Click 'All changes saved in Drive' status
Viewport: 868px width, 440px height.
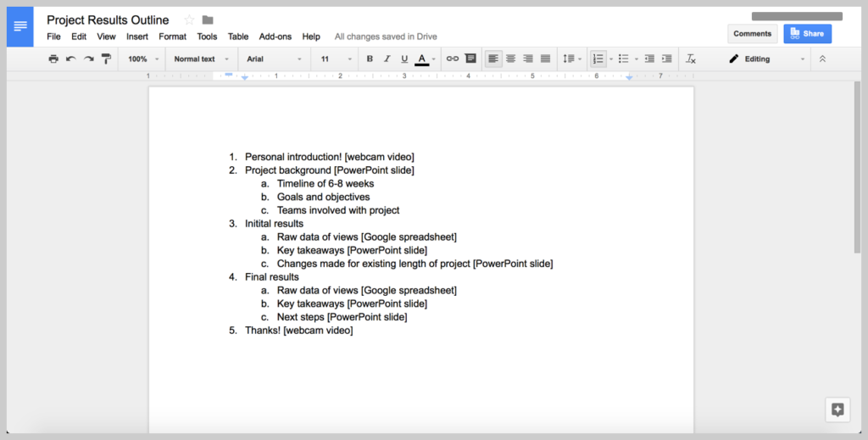pyautogui.click(x=386, y=36)
